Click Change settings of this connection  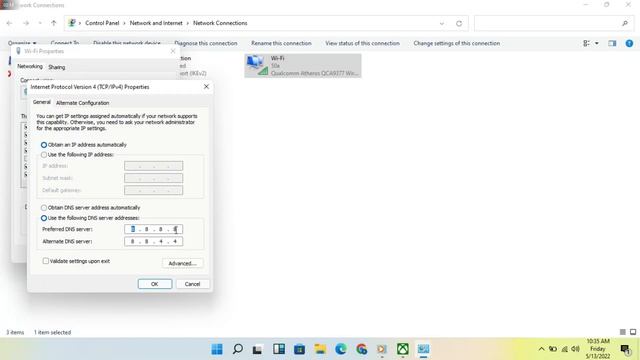tap(457, 43)
